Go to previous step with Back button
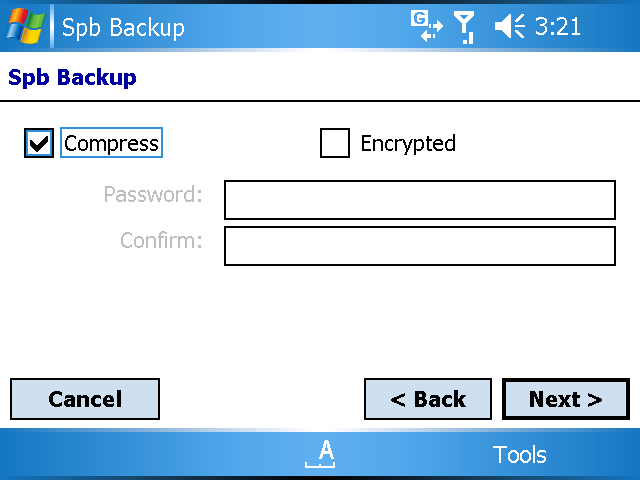640x480 pixels. tap(428, 399)
